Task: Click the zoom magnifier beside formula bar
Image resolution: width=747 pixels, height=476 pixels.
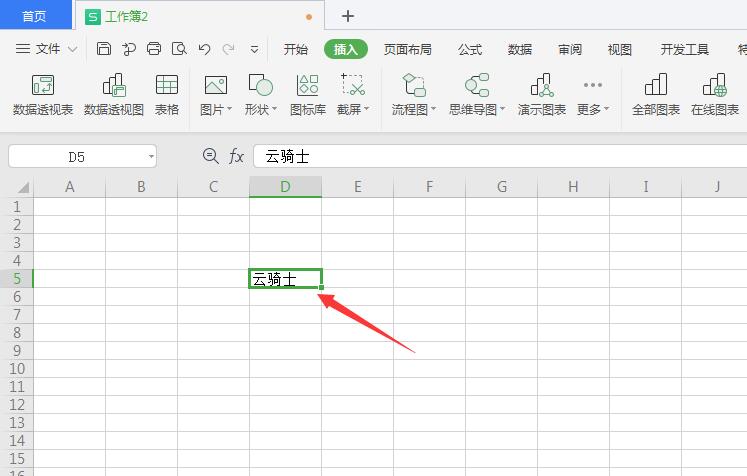Action: (x=210, y=156)
